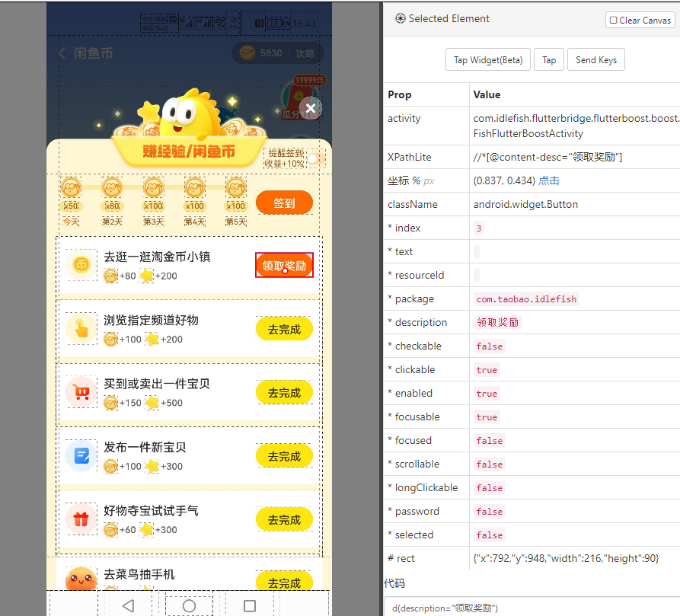The width and height of the screenshot is (680, 616).
Task: Tap the Android back triangle icon
Action: click(128, 605)
